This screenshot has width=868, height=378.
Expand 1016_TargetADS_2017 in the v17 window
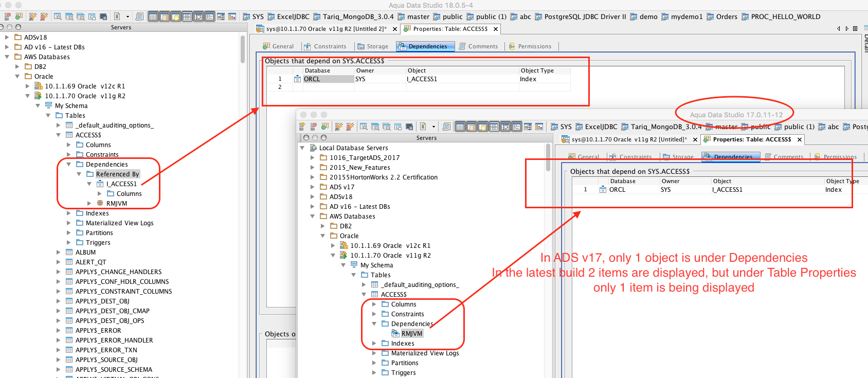[312, 158]
